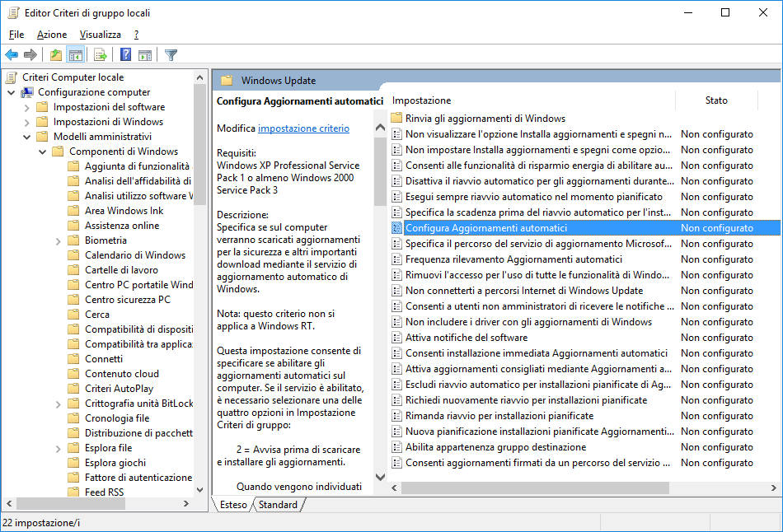Expand Impostazioni di Windows node

[x=27, y=122]
